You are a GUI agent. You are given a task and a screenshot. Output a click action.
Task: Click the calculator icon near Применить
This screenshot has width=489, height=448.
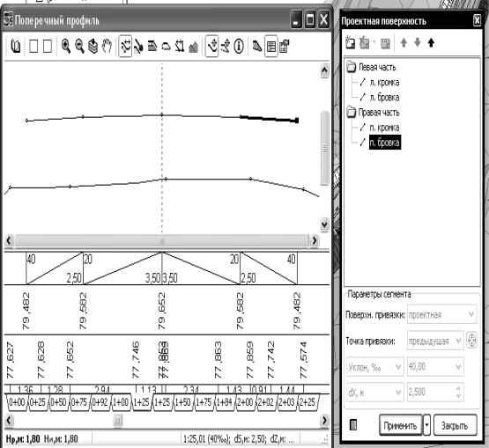coord(353,424)
